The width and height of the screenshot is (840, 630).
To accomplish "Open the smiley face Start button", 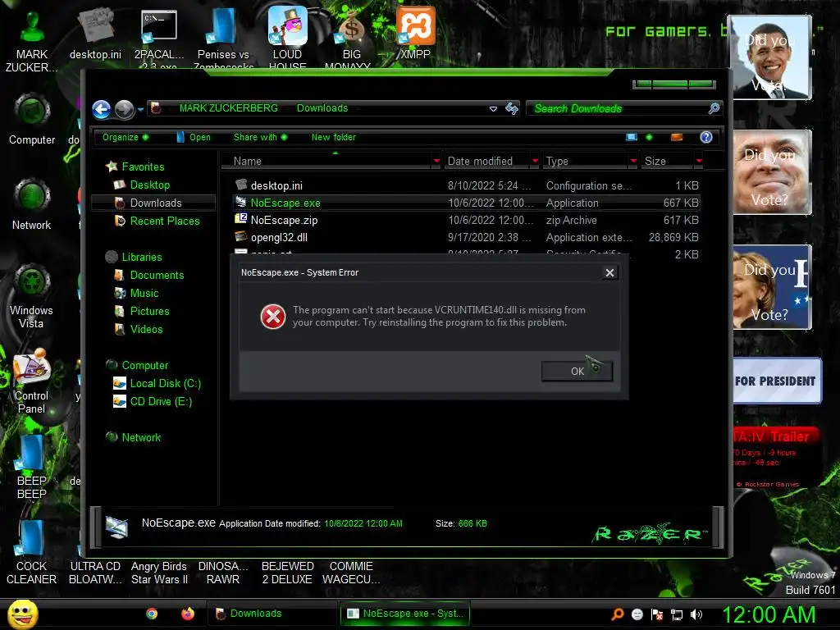I will click(x=22, y=614).
